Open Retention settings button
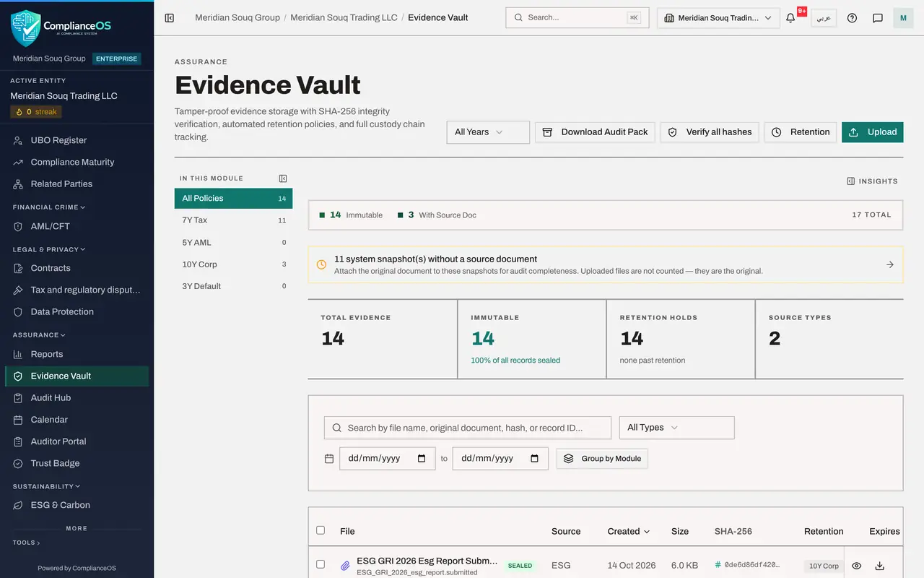 click(x=801, y=132)
